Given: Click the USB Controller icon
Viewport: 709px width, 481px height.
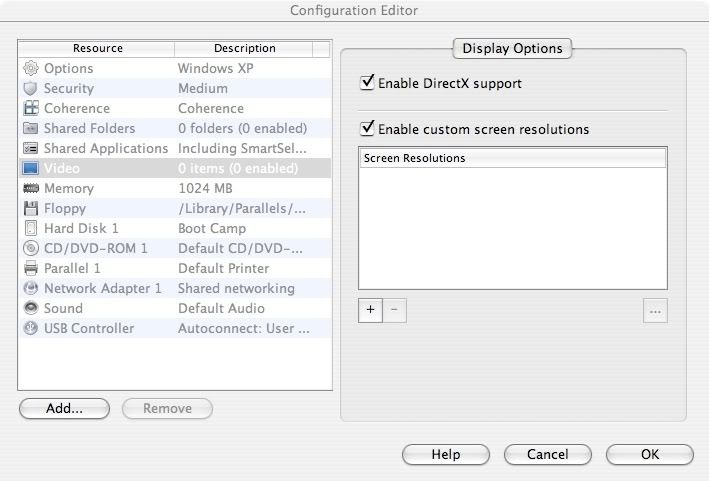Looking at the screenshot, I should tap(30, 328).
